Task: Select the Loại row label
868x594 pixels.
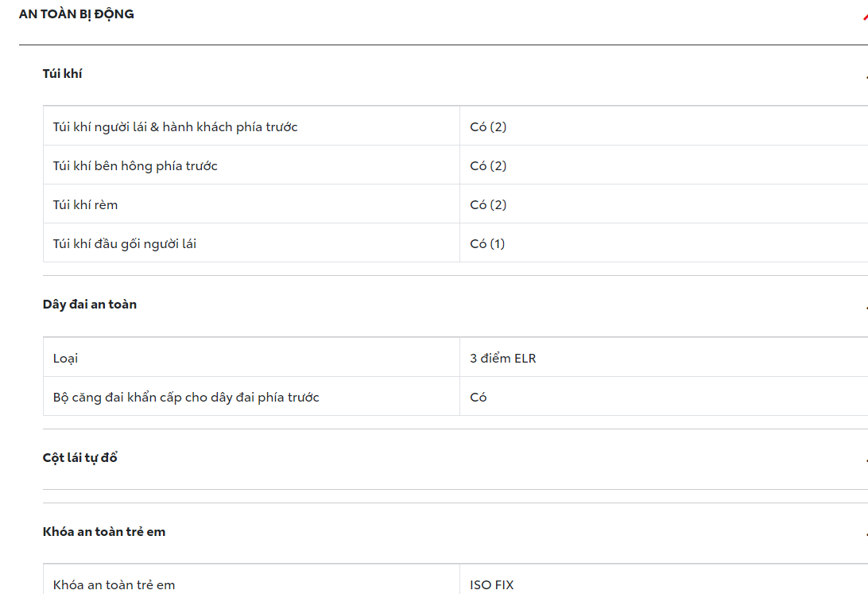Action: tap(65, 359)
